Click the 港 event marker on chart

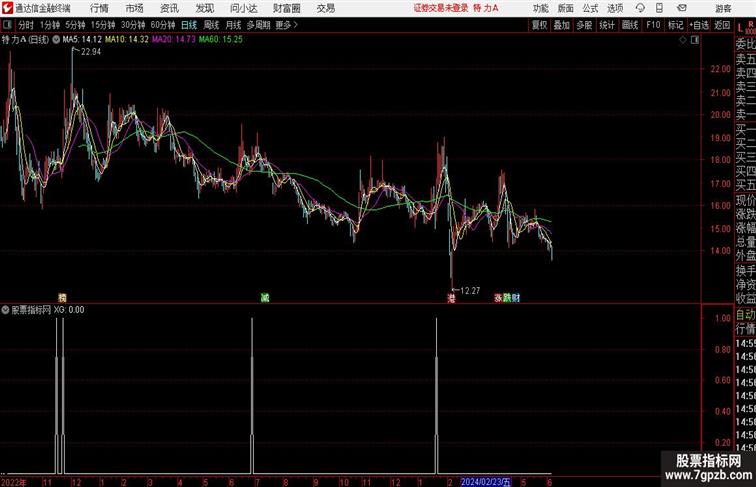[451, 298]
